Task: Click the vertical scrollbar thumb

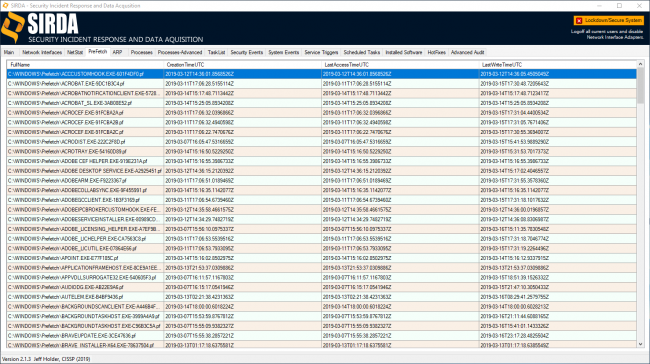Action: pyautogui.click(x=640, y=86)
